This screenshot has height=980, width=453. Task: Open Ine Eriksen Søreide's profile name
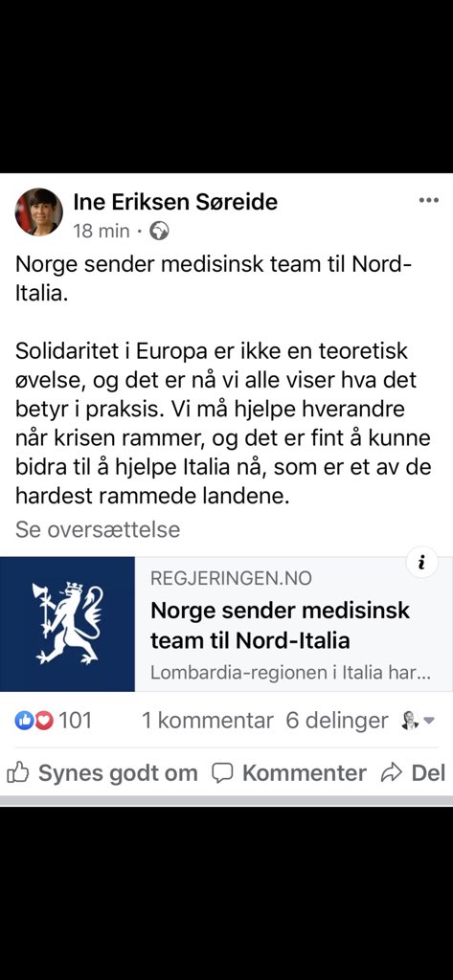pos(175,202)
